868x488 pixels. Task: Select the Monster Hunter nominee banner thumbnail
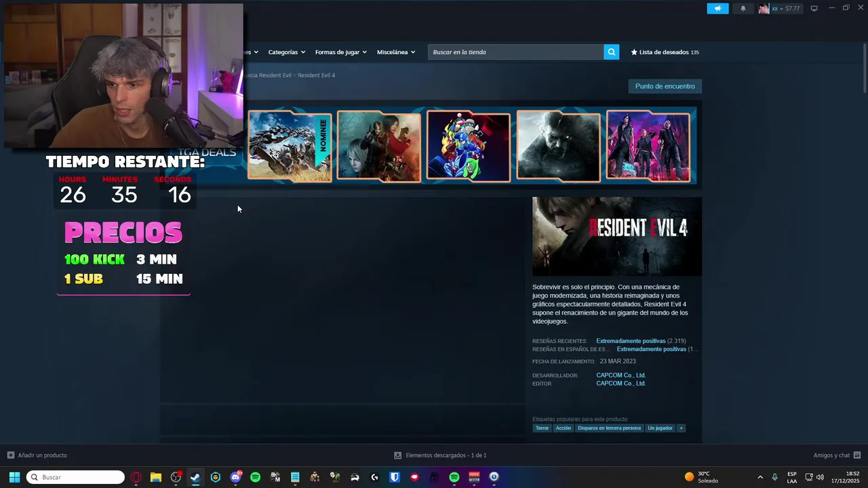[290, 146]
